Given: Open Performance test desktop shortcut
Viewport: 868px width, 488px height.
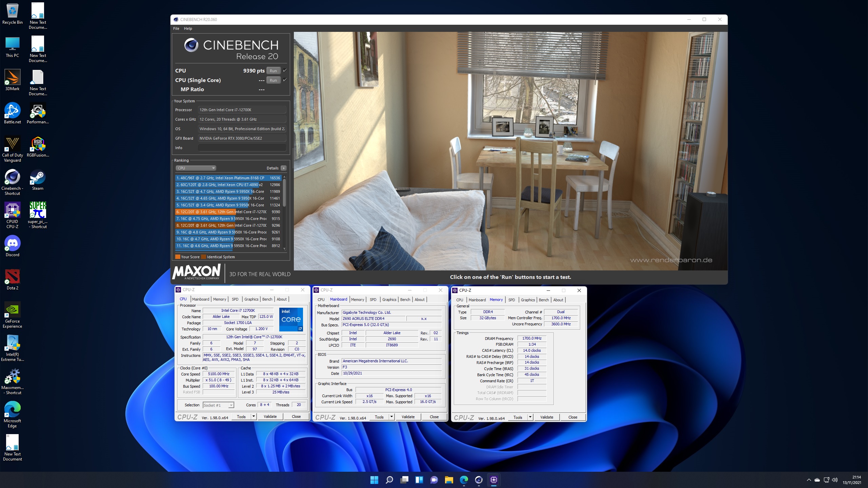Looking at the screenshot, I should [38, 113].
